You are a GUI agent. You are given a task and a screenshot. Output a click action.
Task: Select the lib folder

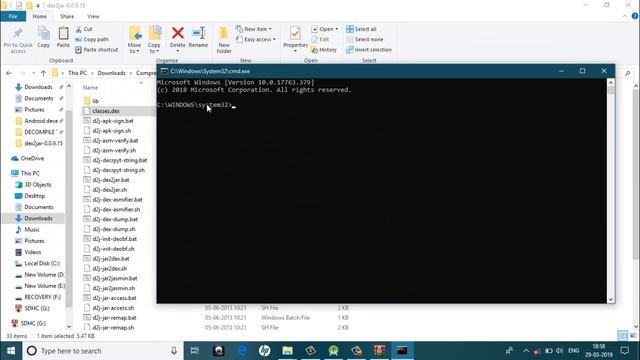pyautogui.click(x=96, y=101)
